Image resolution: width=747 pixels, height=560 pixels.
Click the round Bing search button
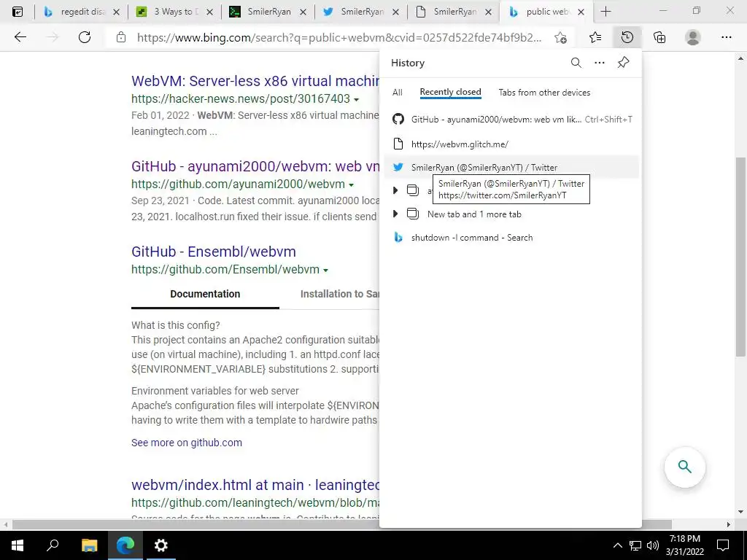(684, 467)
